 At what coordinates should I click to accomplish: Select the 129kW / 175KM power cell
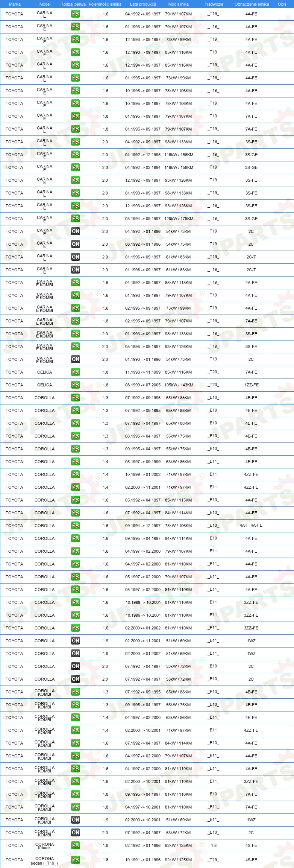179,219
